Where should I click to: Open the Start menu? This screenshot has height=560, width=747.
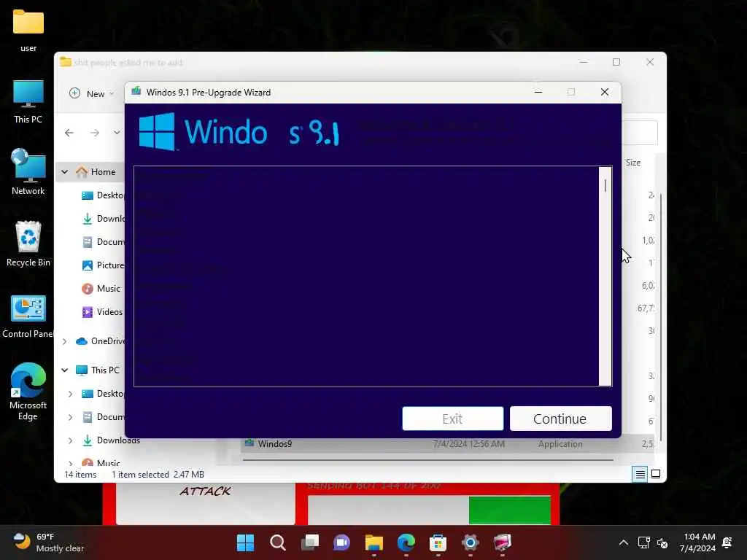(246, 542)
